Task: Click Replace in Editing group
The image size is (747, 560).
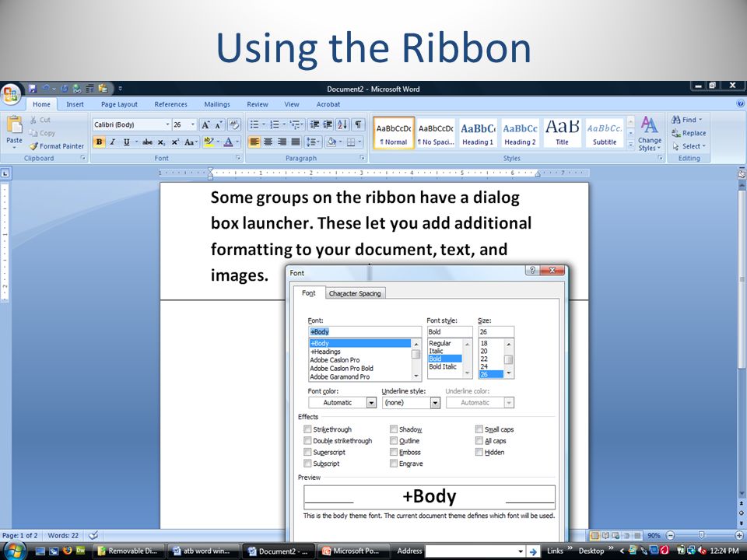Action: click(x=689, y=133)
